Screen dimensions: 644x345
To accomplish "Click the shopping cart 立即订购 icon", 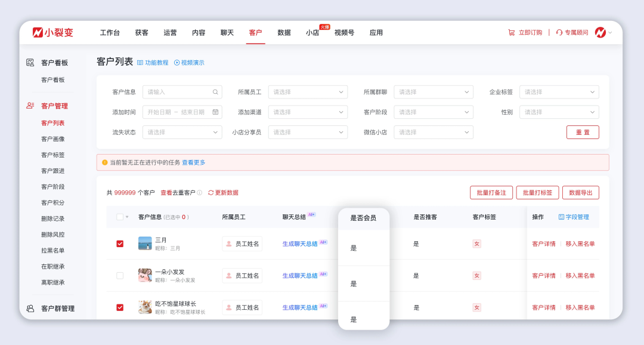I will (x=511, y=33).
